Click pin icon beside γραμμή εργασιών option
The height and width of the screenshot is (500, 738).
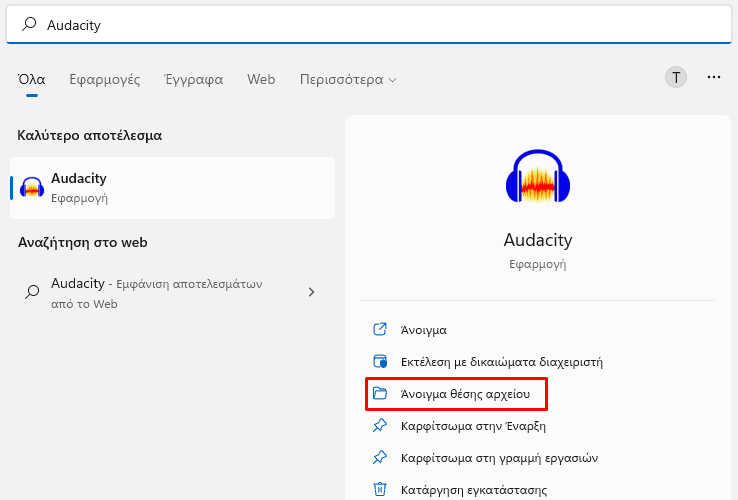[380, 457]
